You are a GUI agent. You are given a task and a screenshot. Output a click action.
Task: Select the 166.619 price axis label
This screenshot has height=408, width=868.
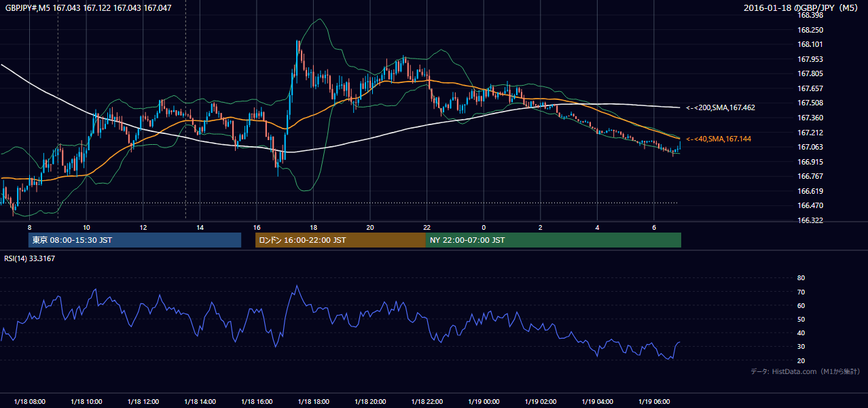click(810, 191)
